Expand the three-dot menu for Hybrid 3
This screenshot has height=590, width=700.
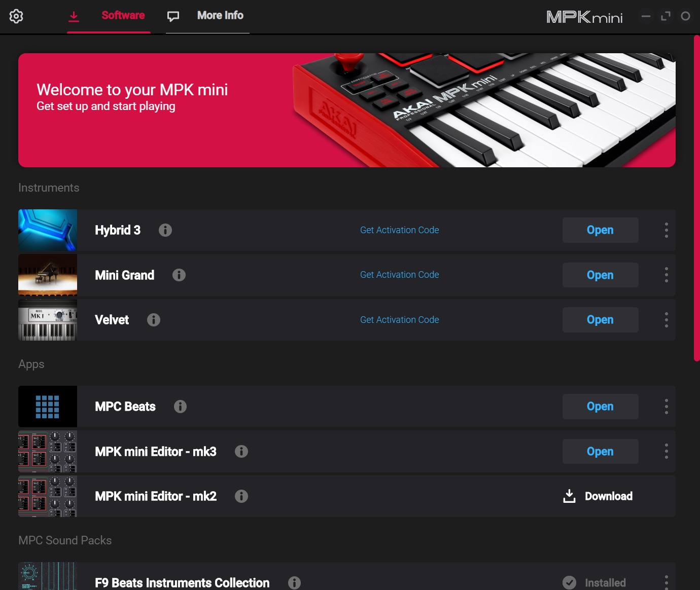point(667,230)
